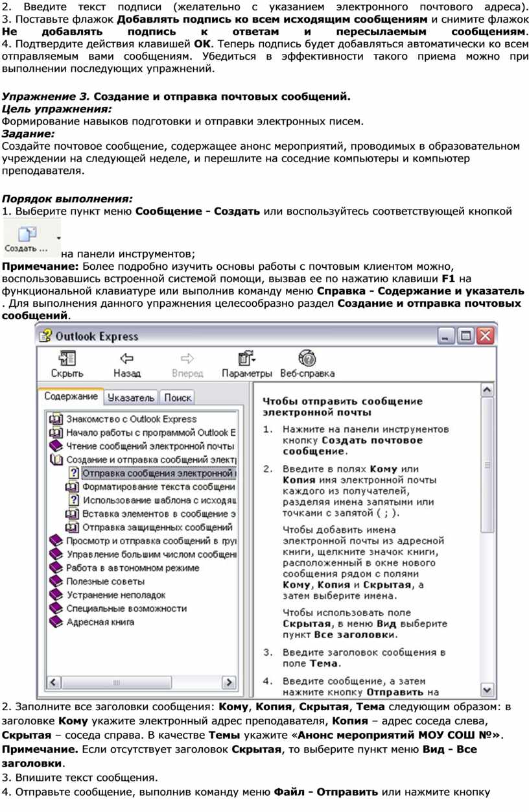Switch to the Поиск tab

(x=177, y=398)
